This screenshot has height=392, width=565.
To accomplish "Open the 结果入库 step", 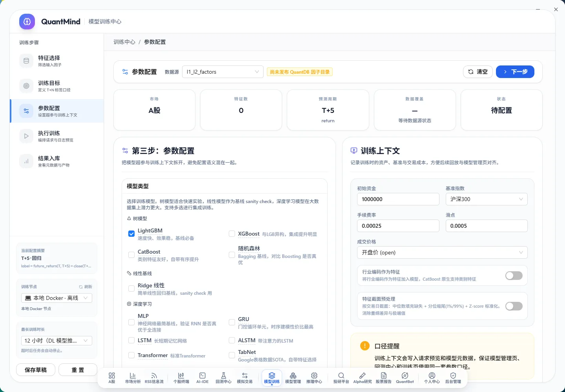I will point(57,161).
